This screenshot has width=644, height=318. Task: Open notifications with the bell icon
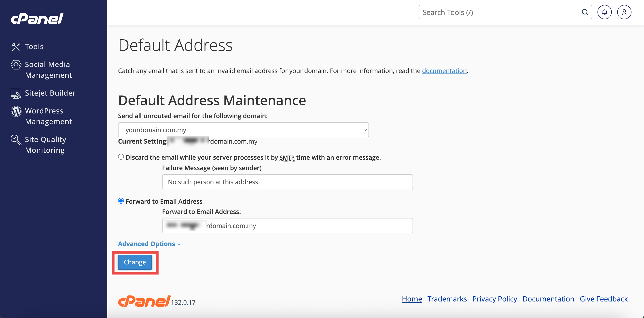[604, 12]
